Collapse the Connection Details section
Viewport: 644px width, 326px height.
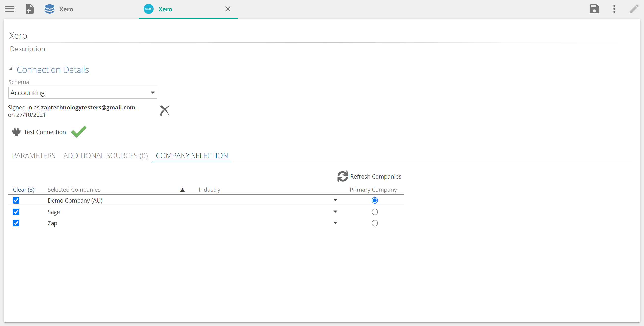tap(11, 69)
